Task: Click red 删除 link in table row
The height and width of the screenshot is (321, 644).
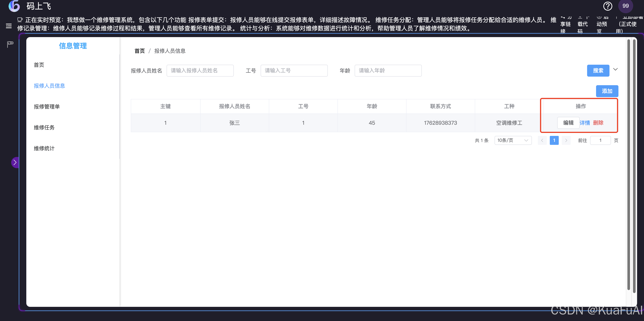Action: [598, 123]
